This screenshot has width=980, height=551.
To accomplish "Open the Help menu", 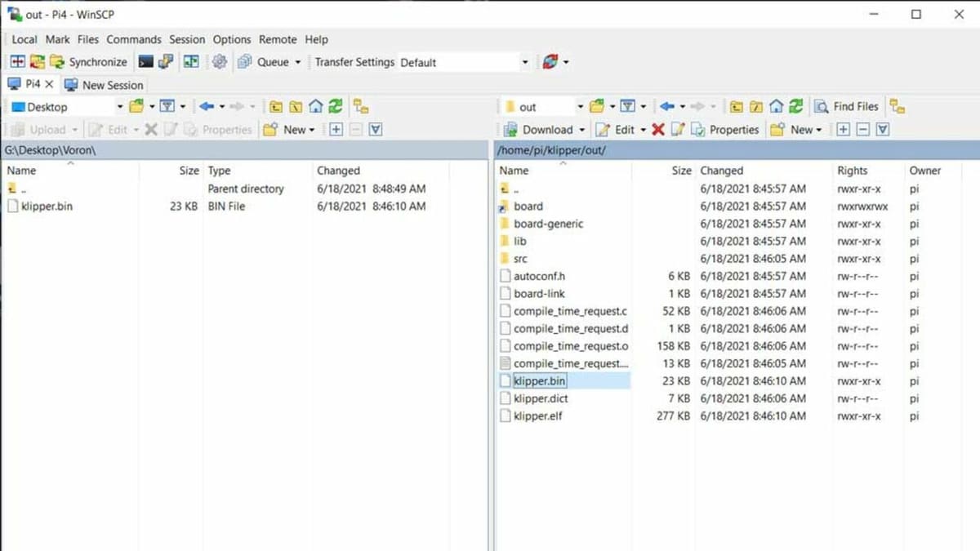I will coord(316,39).
